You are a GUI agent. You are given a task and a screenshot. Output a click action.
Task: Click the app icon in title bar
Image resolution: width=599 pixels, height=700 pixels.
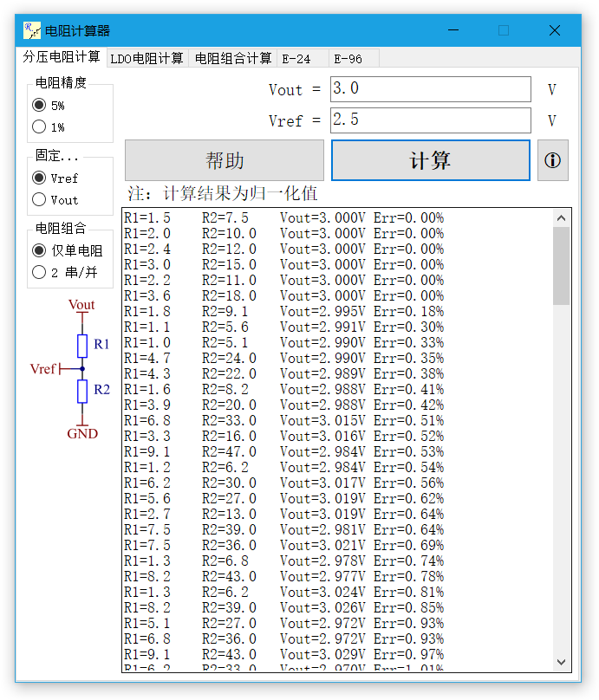tap(32, 30)
